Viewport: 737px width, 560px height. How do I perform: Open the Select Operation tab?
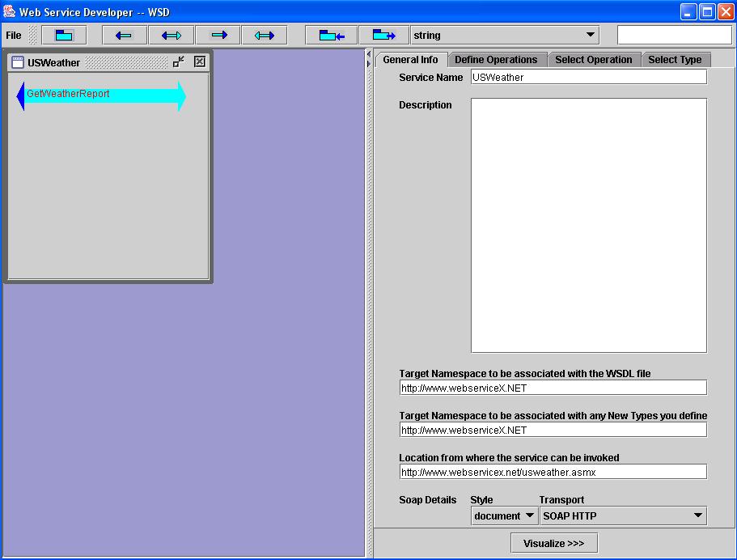coord(594,60)
